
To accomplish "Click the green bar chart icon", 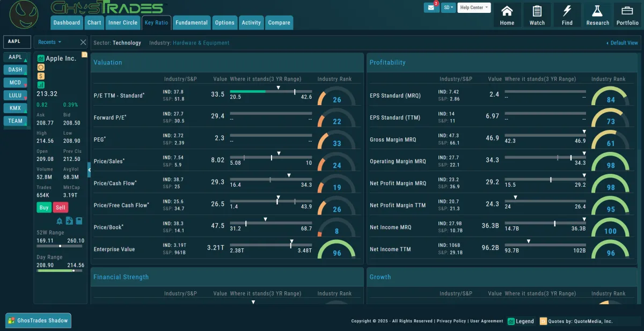I will 41,85.
